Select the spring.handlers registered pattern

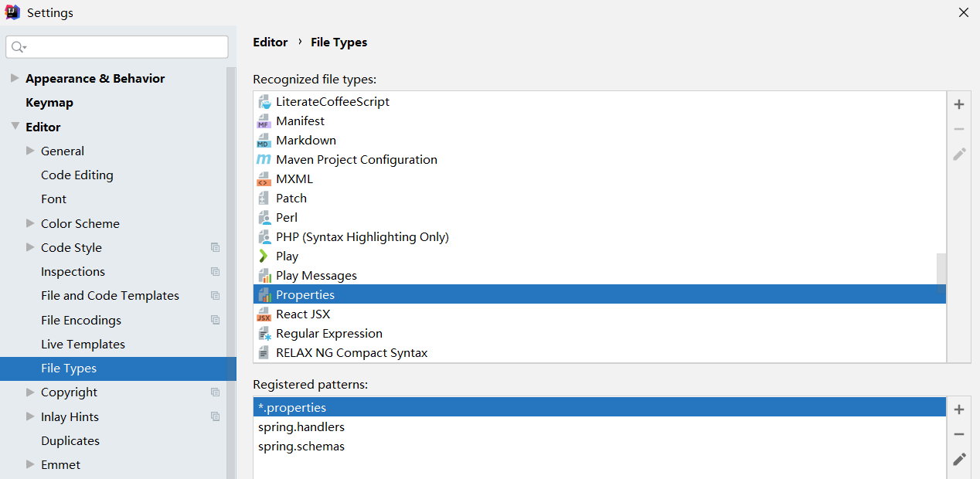(301, 427)
